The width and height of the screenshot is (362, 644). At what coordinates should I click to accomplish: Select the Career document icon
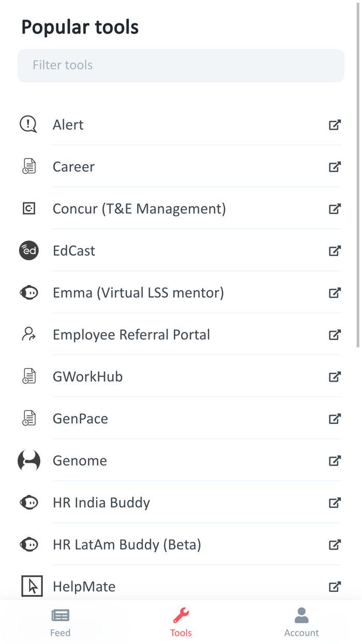point(28,166)
